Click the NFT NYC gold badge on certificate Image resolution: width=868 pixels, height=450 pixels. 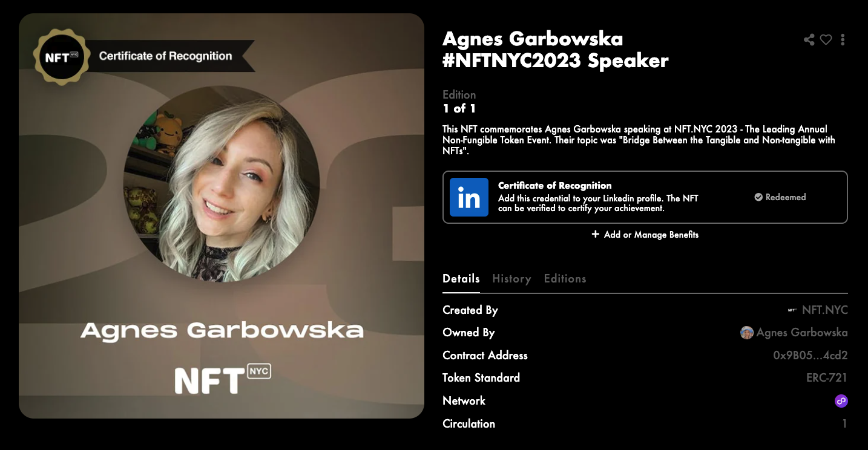coord(61,58)
